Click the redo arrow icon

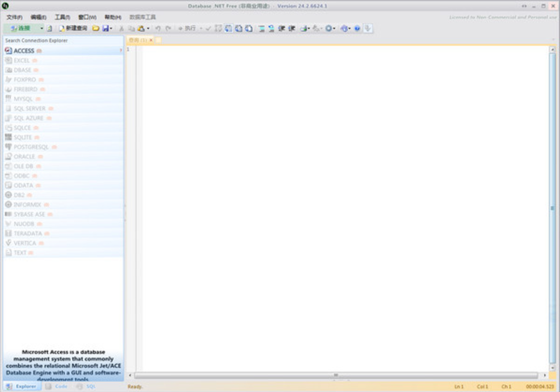pos(168,28)
